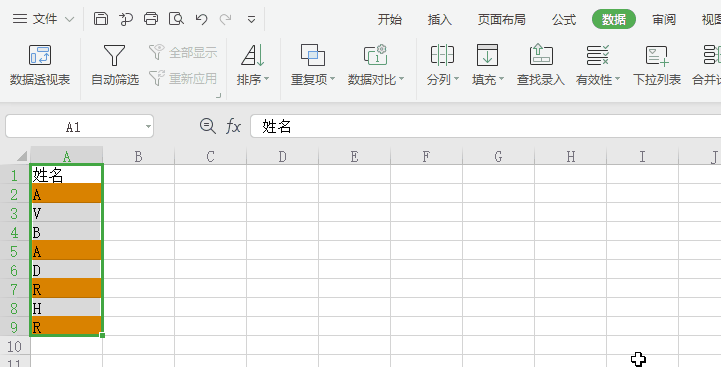This screenshot has width=721, height=367.
Task: Click the 分列 text-to-columns icon
Action: (x=442, y=55)
